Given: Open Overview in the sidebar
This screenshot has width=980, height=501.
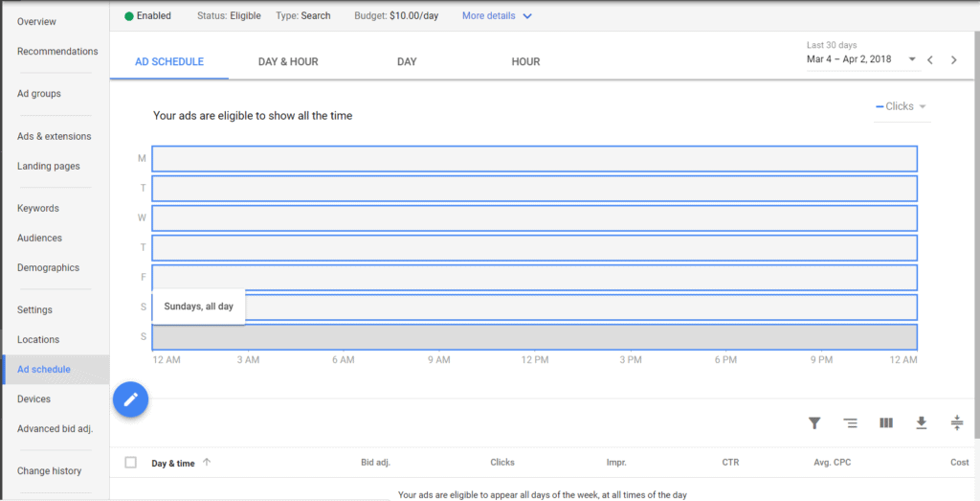Looking at the screenshot, I should click(x=36, y=21).
